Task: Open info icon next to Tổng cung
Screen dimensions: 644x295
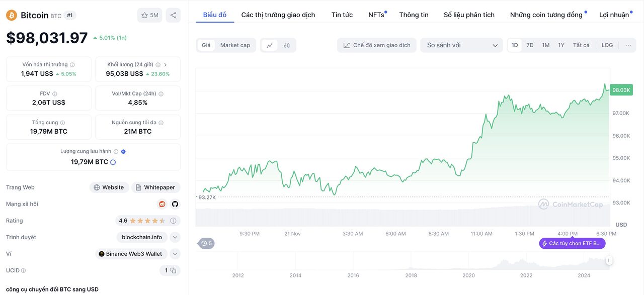Action: [x=62, y=123]
